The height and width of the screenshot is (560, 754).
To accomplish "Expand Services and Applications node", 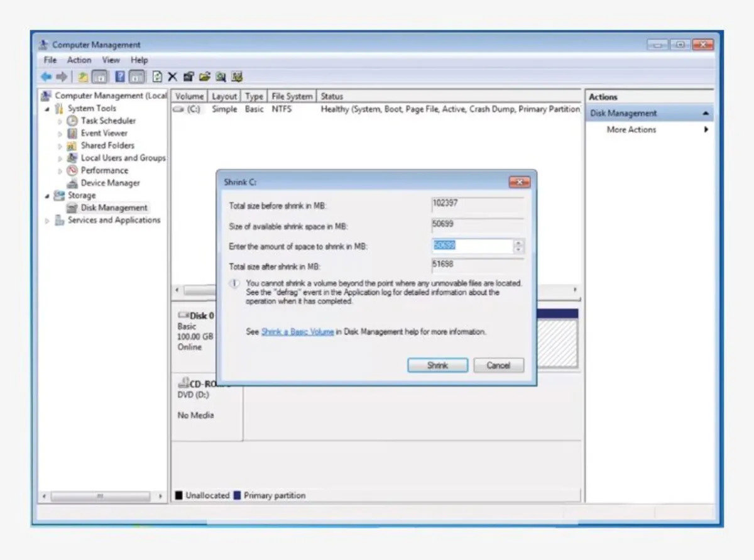I will (48, 221).
